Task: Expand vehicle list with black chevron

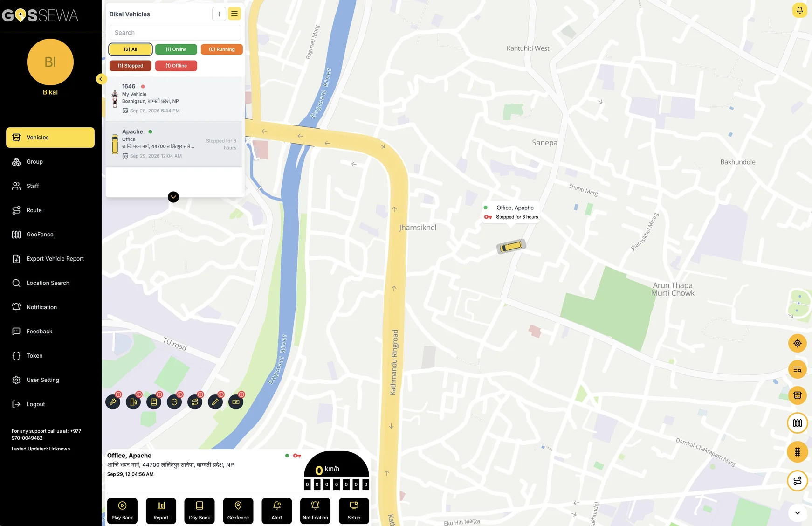Action: 173,197
